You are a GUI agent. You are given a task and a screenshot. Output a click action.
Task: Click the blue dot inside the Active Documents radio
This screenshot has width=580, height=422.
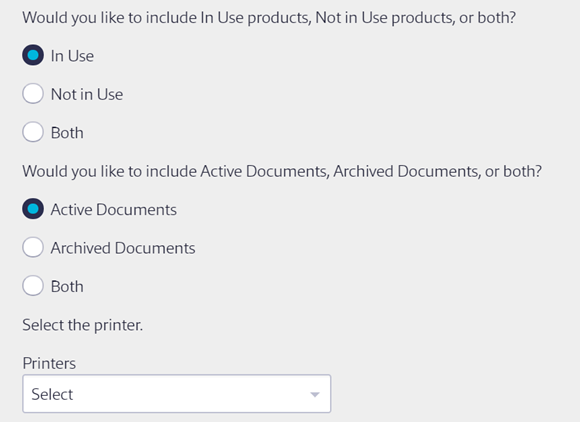tap(33, 209)
